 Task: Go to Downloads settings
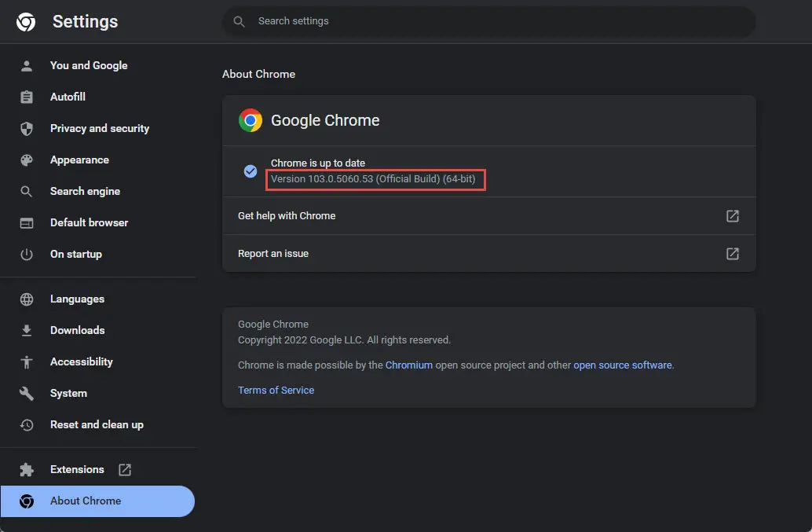(97, 331)
